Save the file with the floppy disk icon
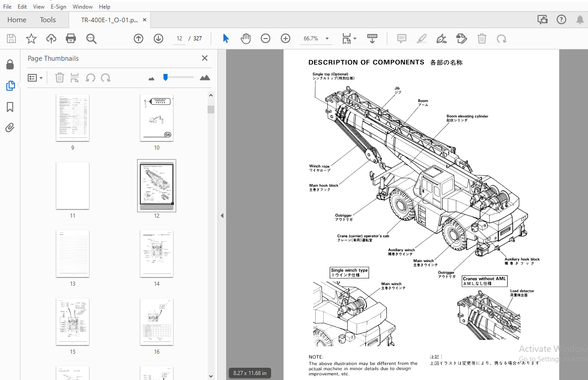Screen dimensions: 588x380 pyautogui.click(x=11, y=39)
